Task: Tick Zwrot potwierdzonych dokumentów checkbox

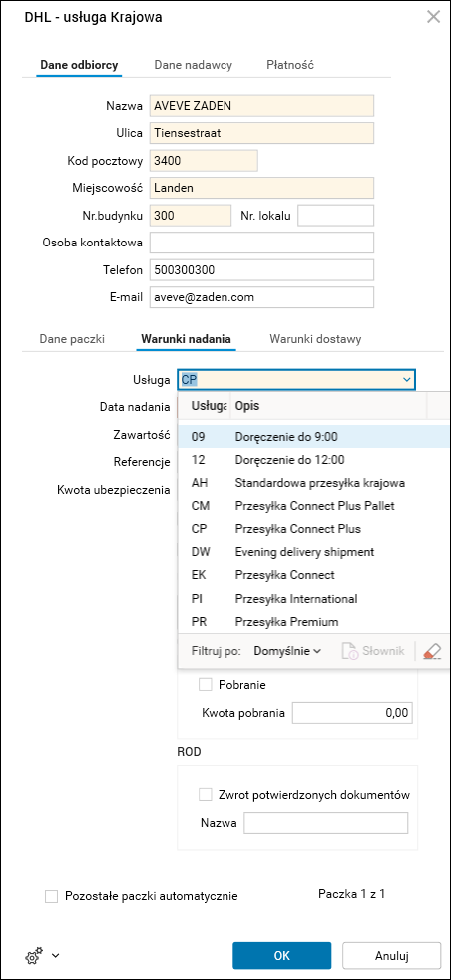Action: coord(205,795)
